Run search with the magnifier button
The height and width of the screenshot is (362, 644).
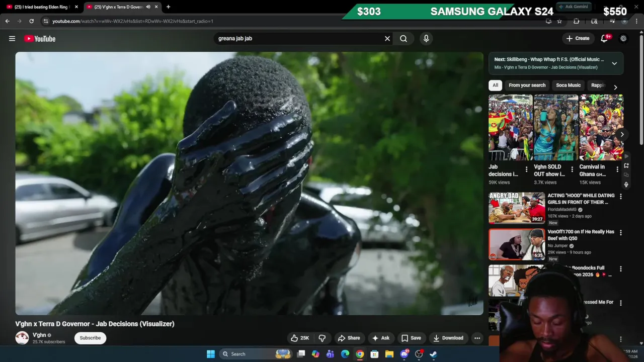pos(404,38)
